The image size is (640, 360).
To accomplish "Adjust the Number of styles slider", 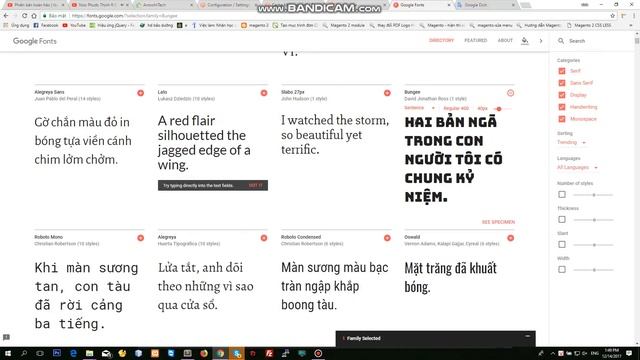I will tap(593, 195).
